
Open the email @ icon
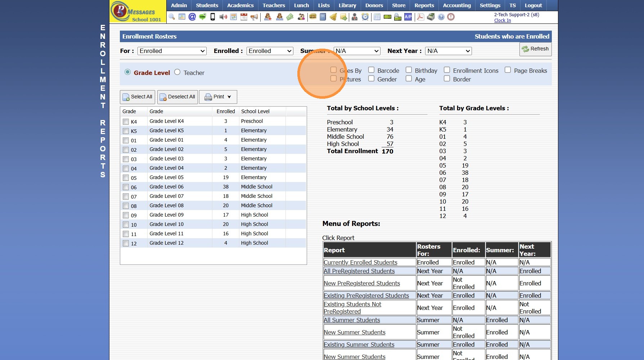pos(192,17)
